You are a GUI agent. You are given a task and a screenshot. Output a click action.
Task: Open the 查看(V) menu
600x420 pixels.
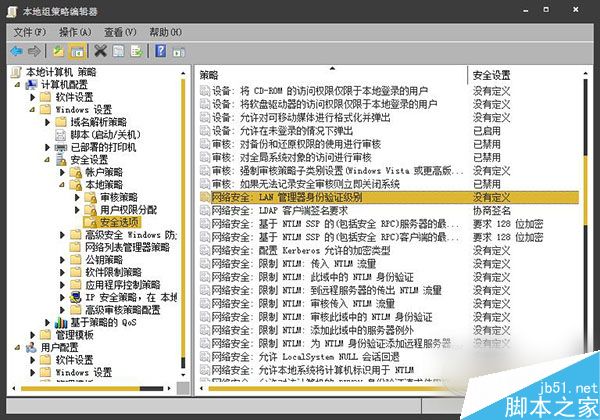click(120, 32)
